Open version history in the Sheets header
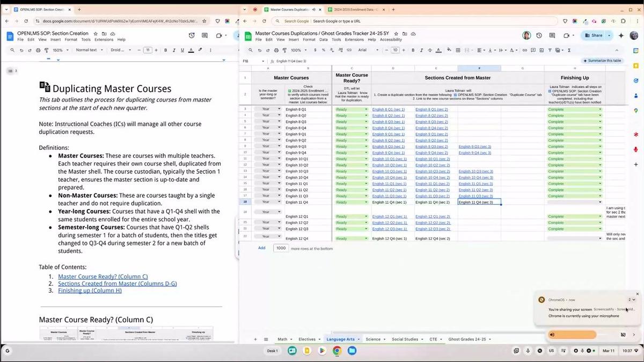Screen dimensions: 644x362 pos(539,35)
